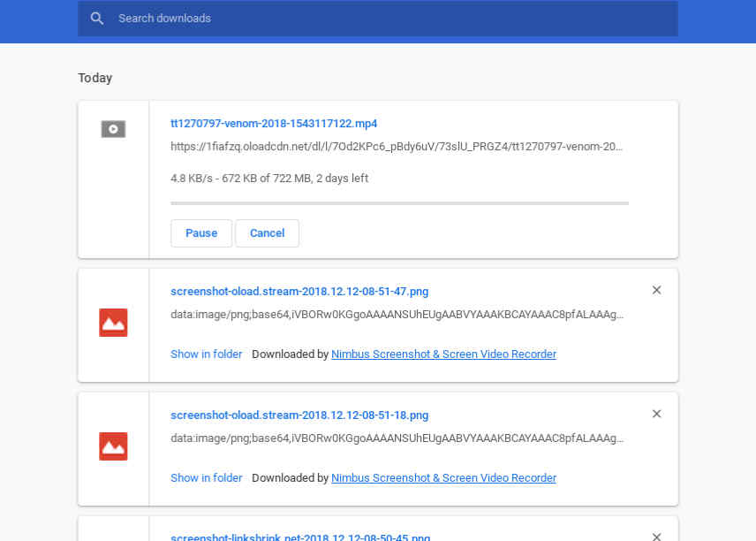Click the oloadcdn.net source URL of venom download
The image size is (756, 541).
(397, 148)
